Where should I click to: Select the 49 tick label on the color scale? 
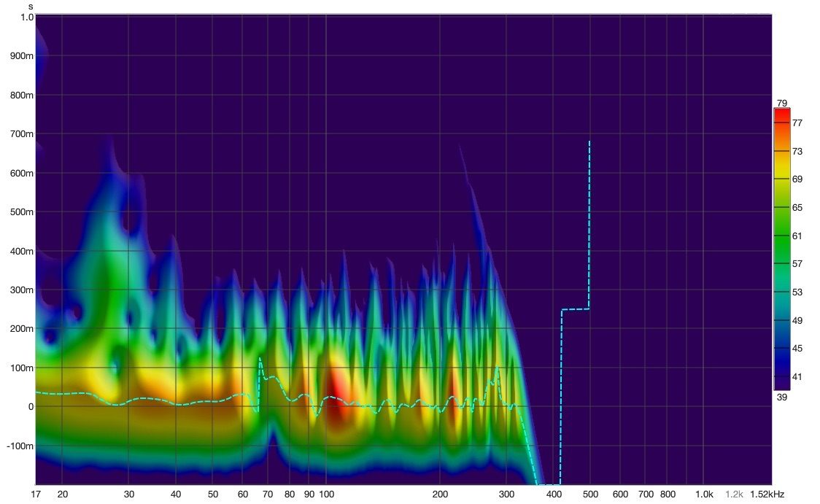pyautogui.click(x=797, y=320)
